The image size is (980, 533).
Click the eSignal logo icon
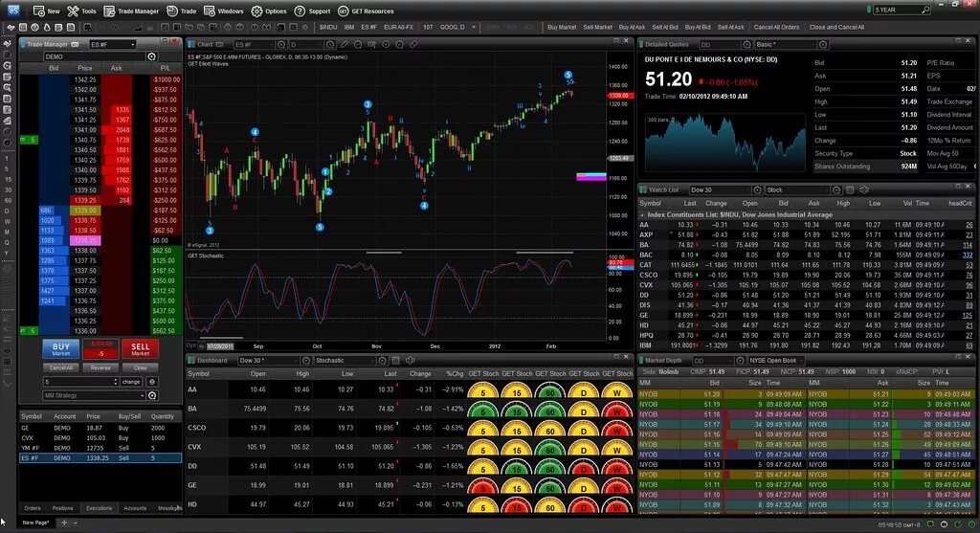pyautogui.click(x=12, y=11)
